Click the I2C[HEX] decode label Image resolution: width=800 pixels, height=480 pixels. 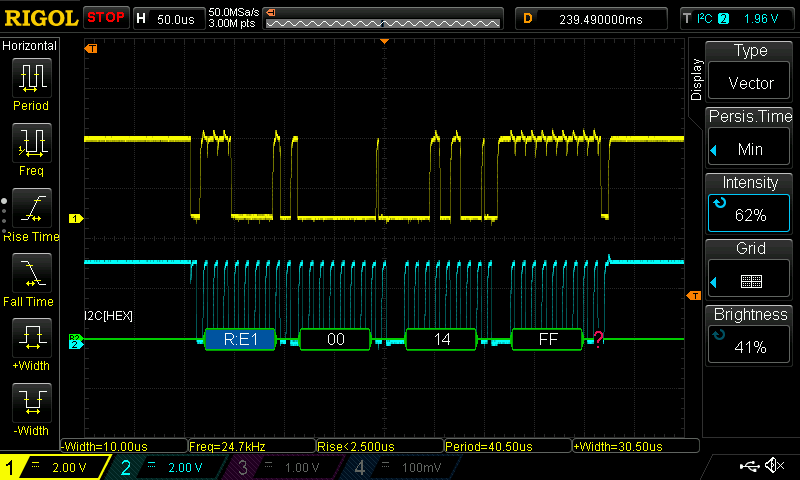(x=109, y=316)
